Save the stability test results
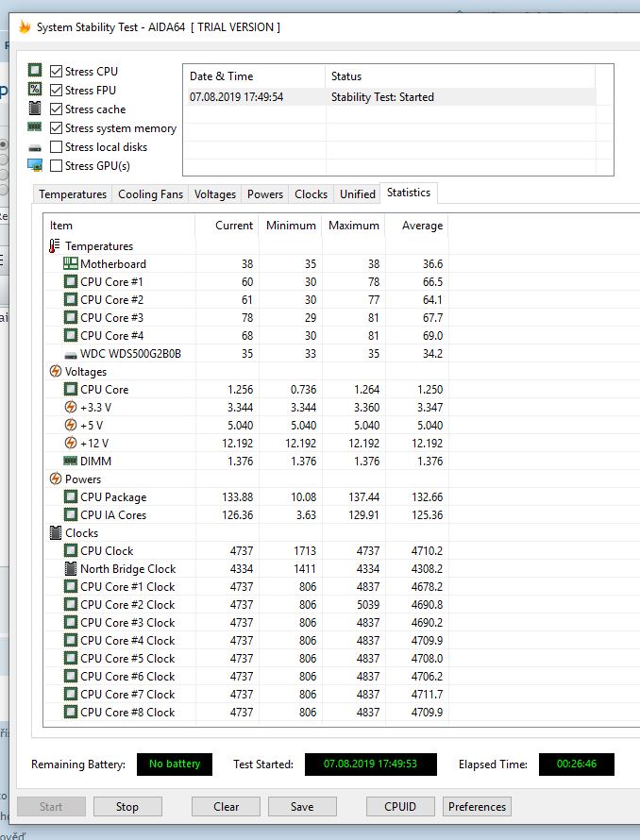640x840 pixels. point(302,807)
